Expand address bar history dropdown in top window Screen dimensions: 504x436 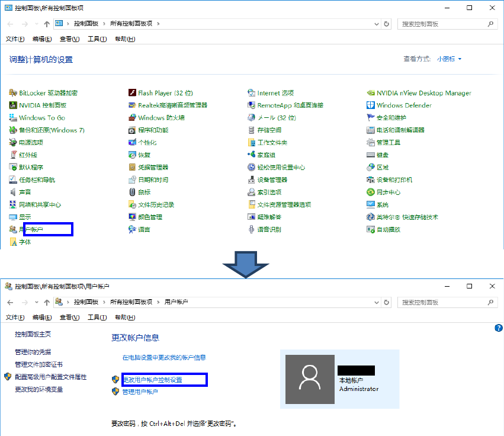tap(377, 24)
